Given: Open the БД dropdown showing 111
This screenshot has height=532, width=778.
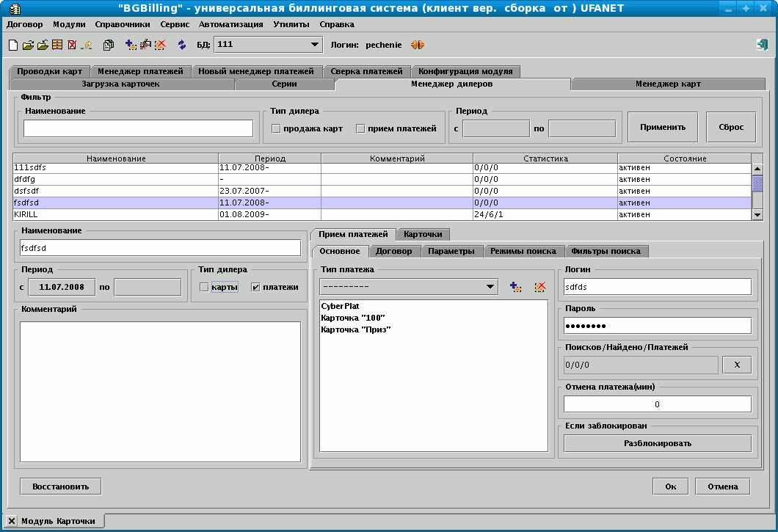Looking at the screenshot, I should pyautogui.click(x=316, y=44).
